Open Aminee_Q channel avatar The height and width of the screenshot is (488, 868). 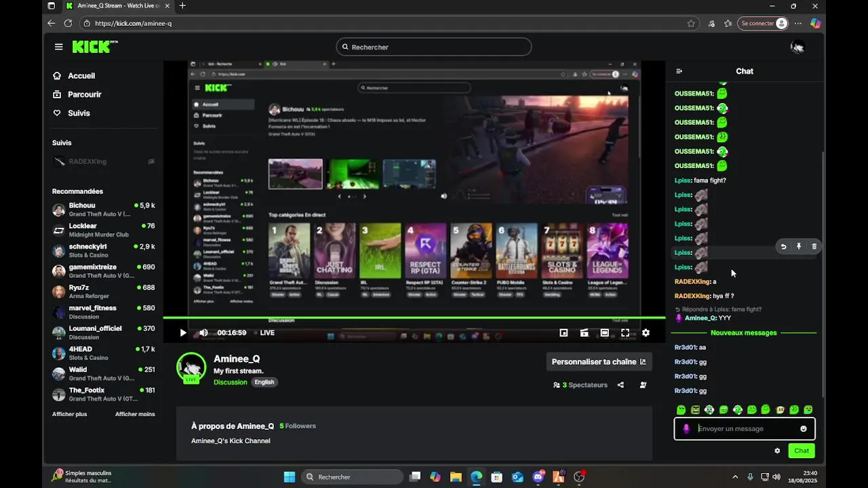(191, 367)
